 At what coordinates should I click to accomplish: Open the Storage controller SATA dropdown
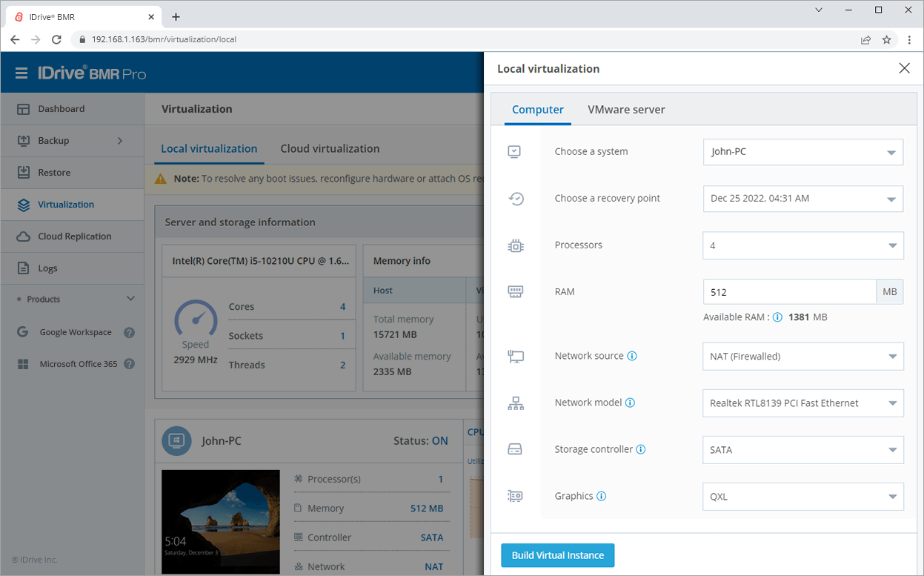802,450
